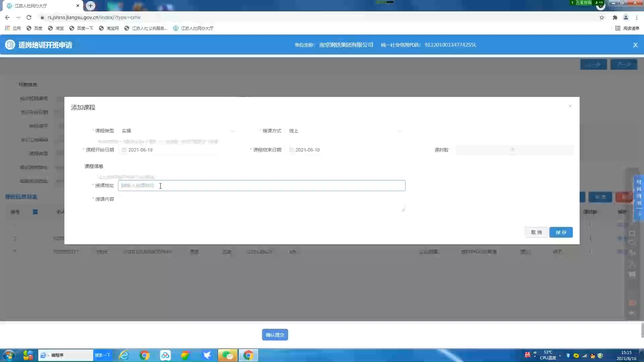Click the 保存 button
Viewport: 644px width, 362px height.
tap(561, 232)
